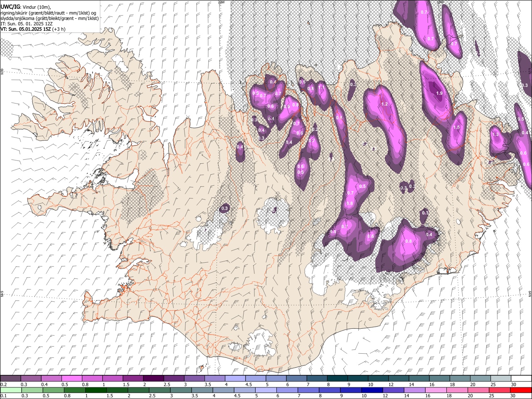This screenshot has height=399, width=532.
Task: Click the 1.2 precipitation value on the map
Action: point(384,104)
